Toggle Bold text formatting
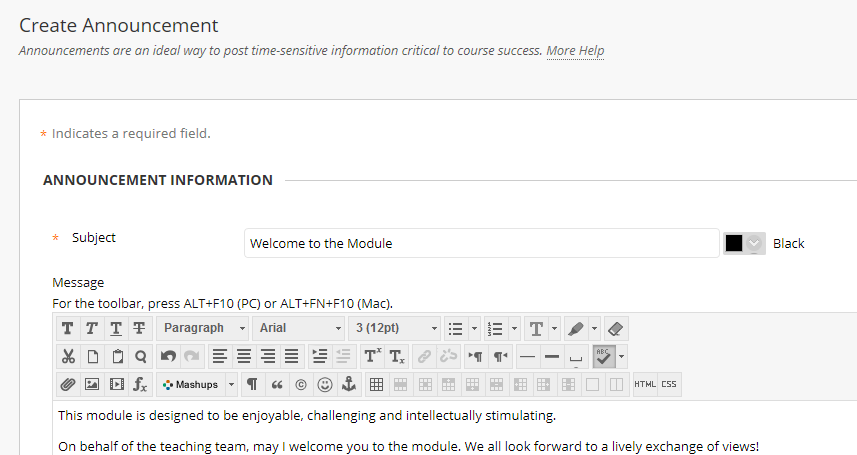857x455 pixels. [68, 328]
